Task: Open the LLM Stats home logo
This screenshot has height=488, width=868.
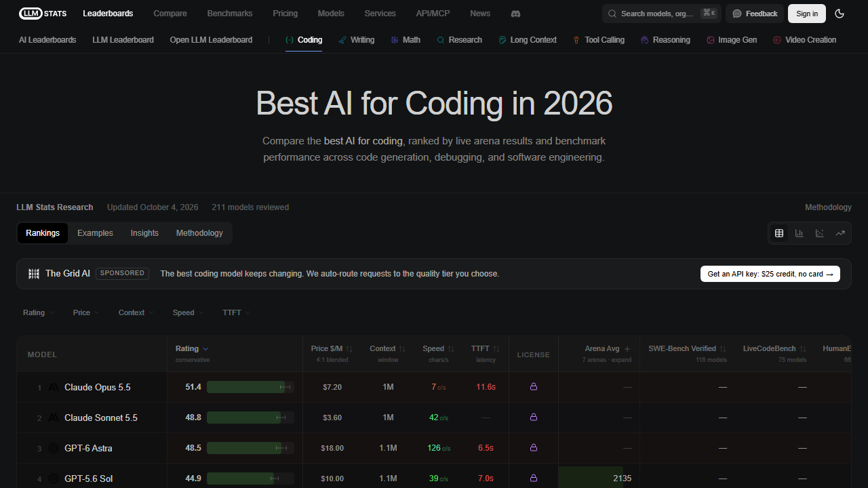Action: 43,14
